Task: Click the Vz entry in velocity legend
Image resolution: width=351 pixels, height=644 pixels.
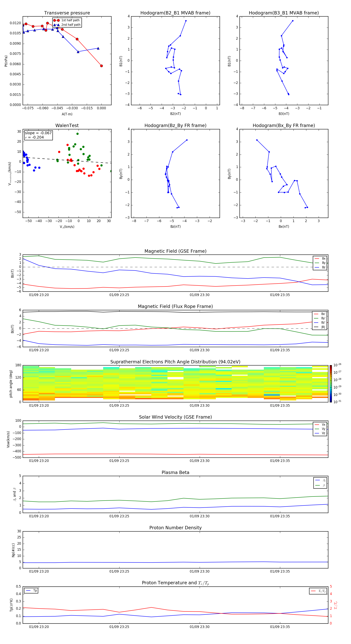Action: 320,433
